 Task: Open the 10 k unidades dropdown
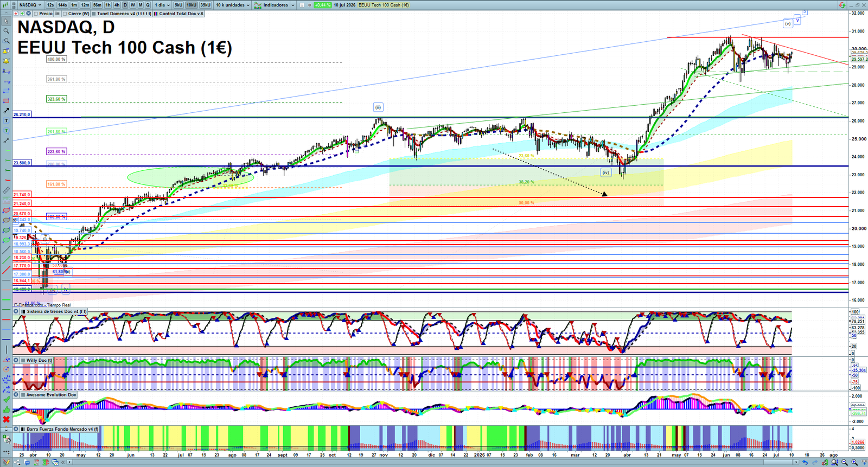(x=233, y=5)
